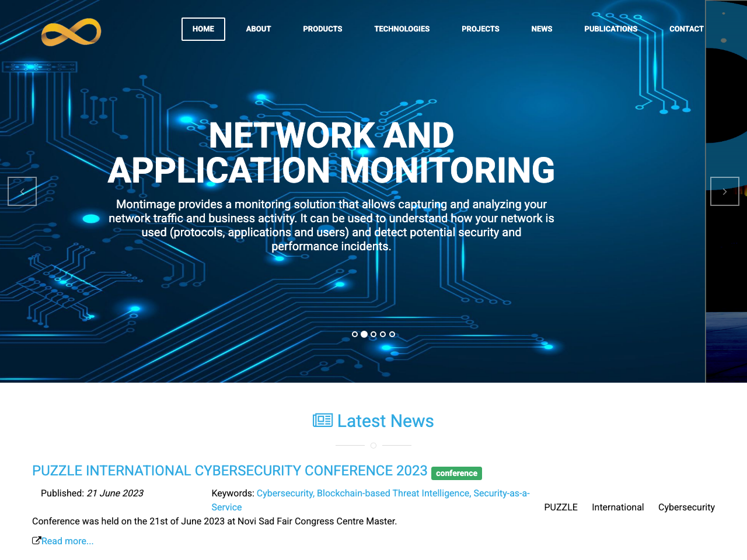Screen dimensions: 747x560
Task: Open the HOME menu item
Action: coord(203,29)
